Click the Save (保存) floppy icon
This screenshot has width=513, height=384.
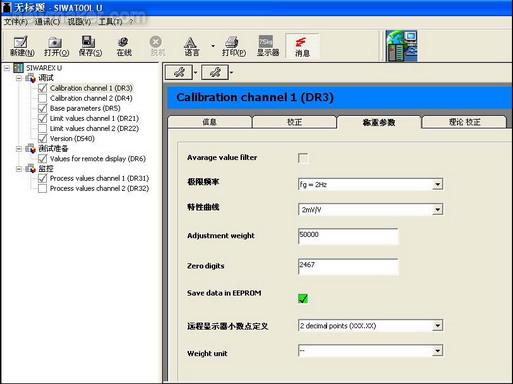pos(89,42)
